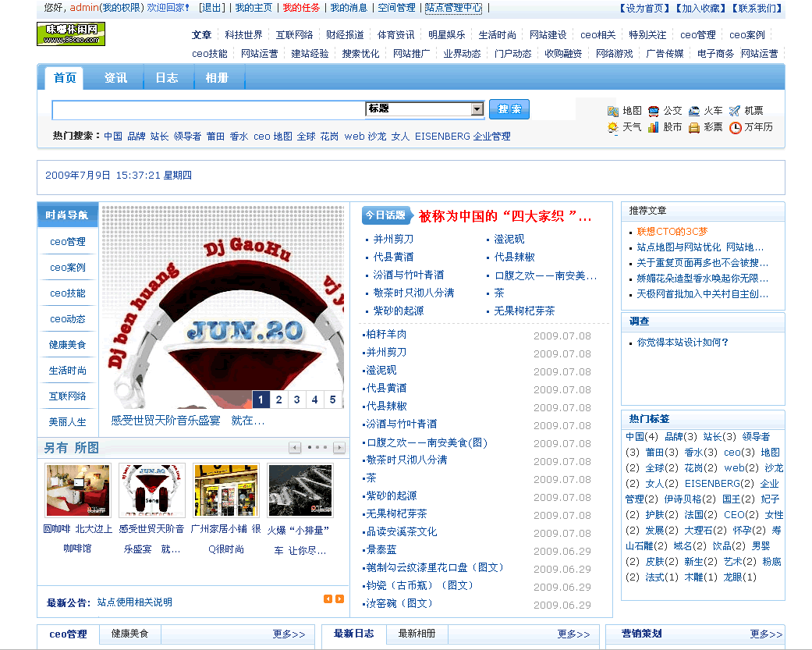Open recommended article 联想CTO的3C梦

672,232
